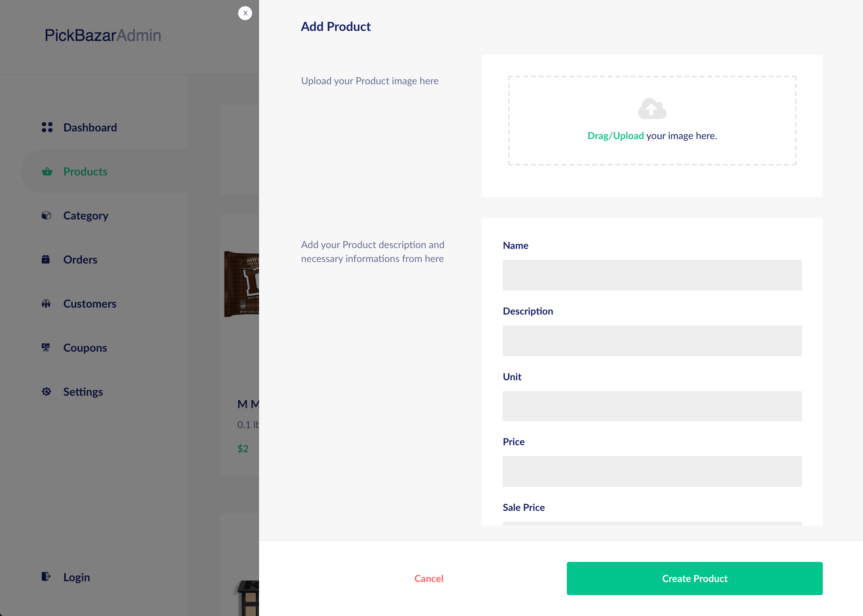Click into the Name input field
The height and width of the screenshot is (616, 863).
(x=652, y=274)
